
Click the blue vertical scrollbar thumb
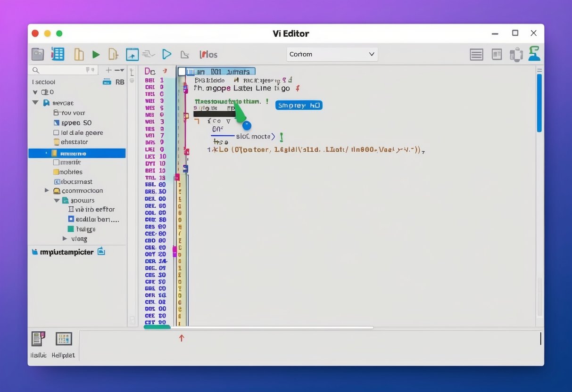tap(539, 103)
